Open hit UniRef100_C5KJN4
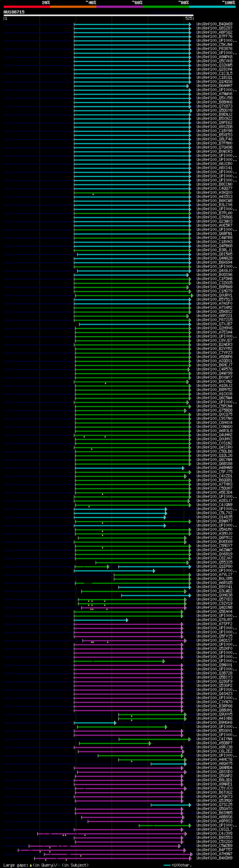The height and width of the screenshot is (868, 239). (214, 45)
